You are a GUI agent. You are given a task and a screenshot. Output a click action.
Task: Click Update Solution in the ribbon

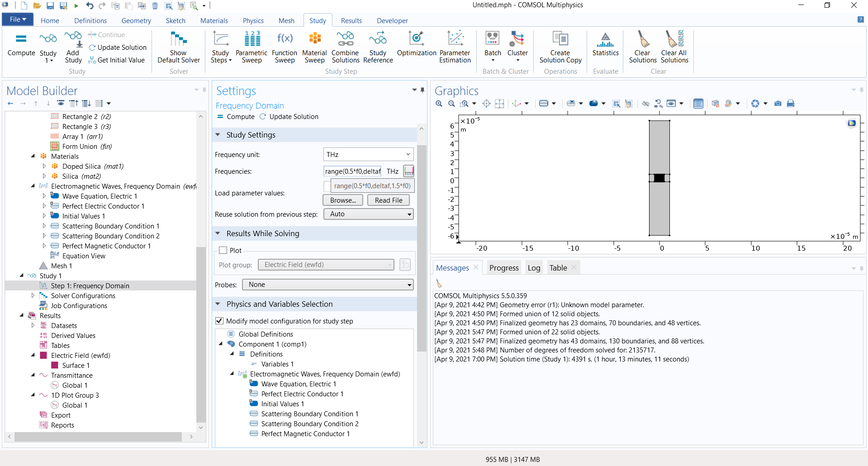click(118, 48)
